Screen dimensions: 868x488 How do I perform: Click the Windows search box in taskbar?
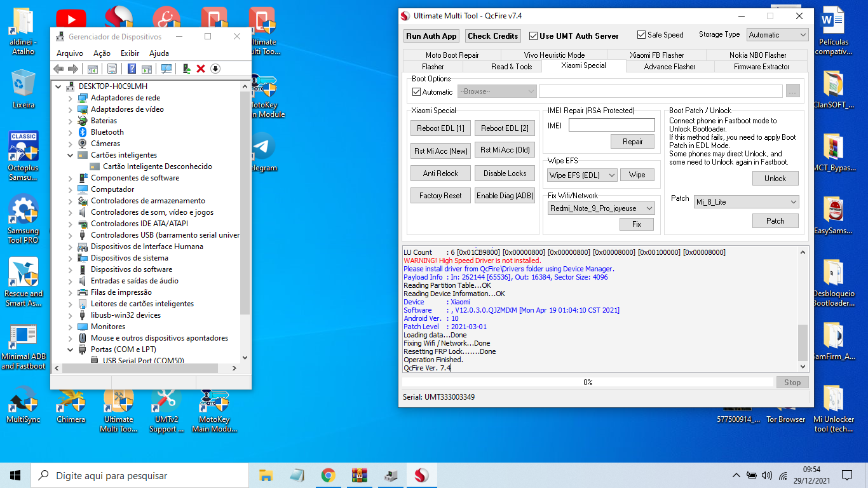coord(140,475)
